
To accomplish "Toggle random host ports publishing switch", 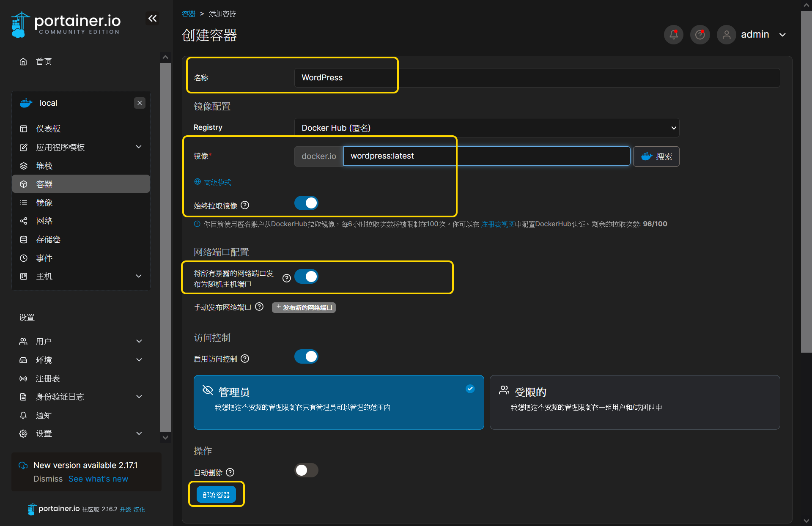I will (x=306, y=277).
